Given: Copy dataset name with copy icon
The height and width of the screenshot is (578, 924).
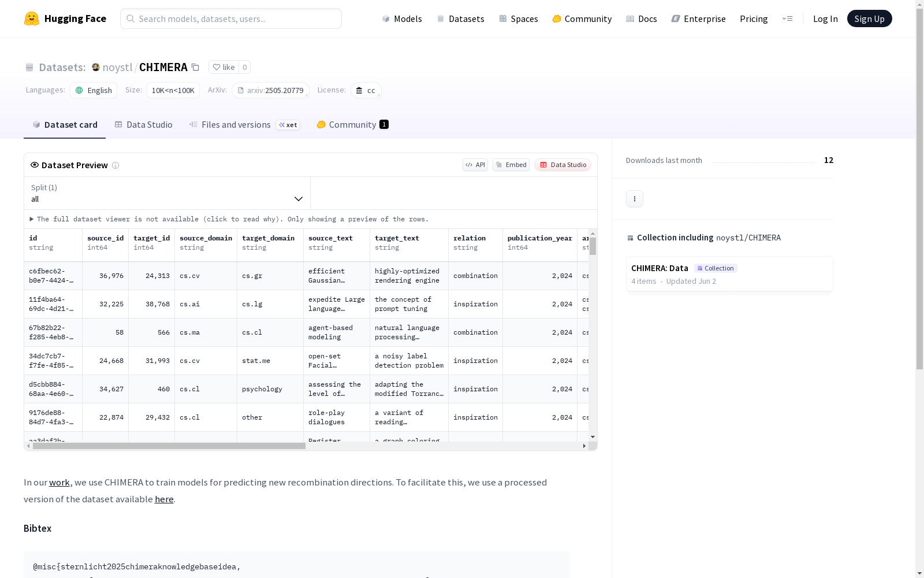Looking at the screenshot, I should [x=196, y=68].
